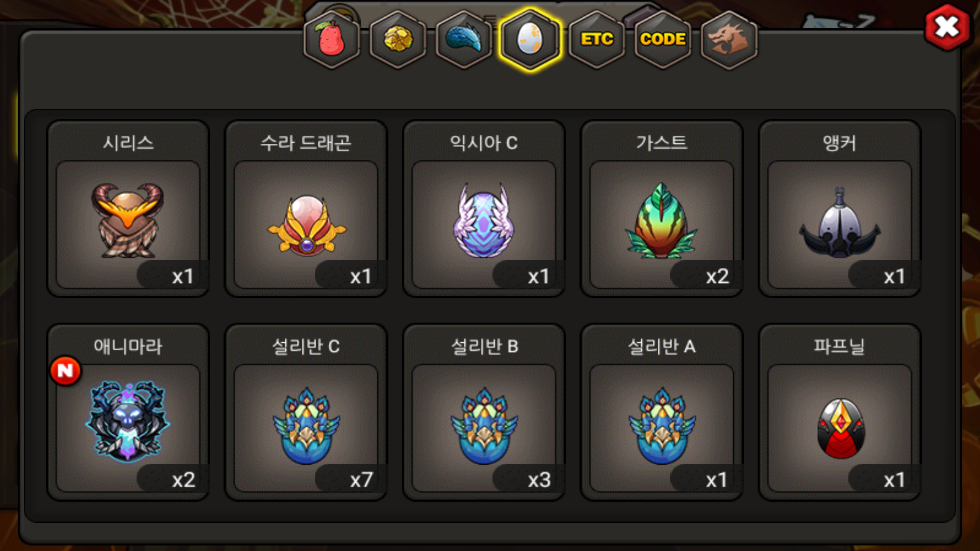Viewport: 980px width, 551px height.
Task: Switch to the gold ore tab
Action: click(398, 40)
